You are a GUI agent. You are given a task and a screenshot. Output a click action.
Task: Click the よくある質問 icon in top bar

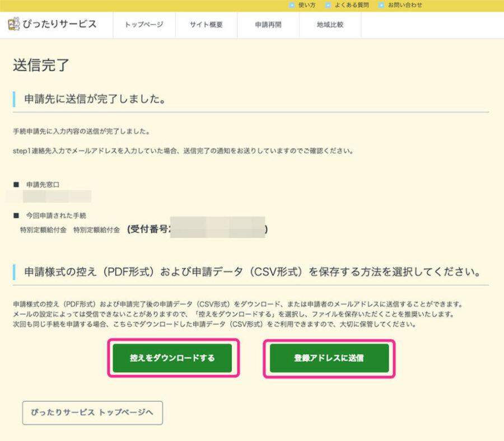click(328, 5)
